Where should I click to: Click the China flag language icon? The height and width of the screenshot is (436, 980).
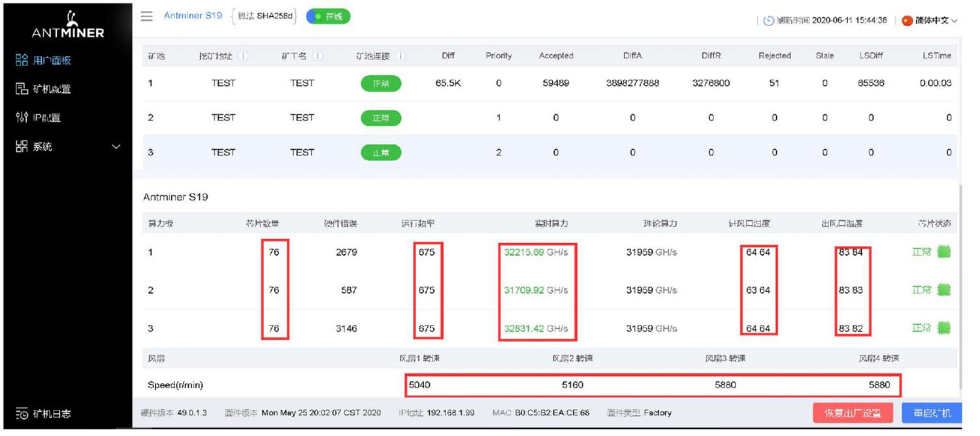tap(907, 21)
